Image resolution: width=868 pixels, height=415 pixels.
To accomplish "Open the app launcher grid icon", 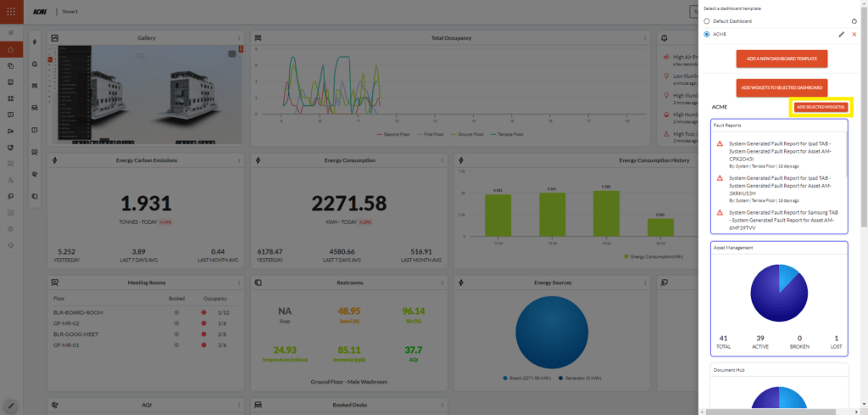I will pos(10,11).
